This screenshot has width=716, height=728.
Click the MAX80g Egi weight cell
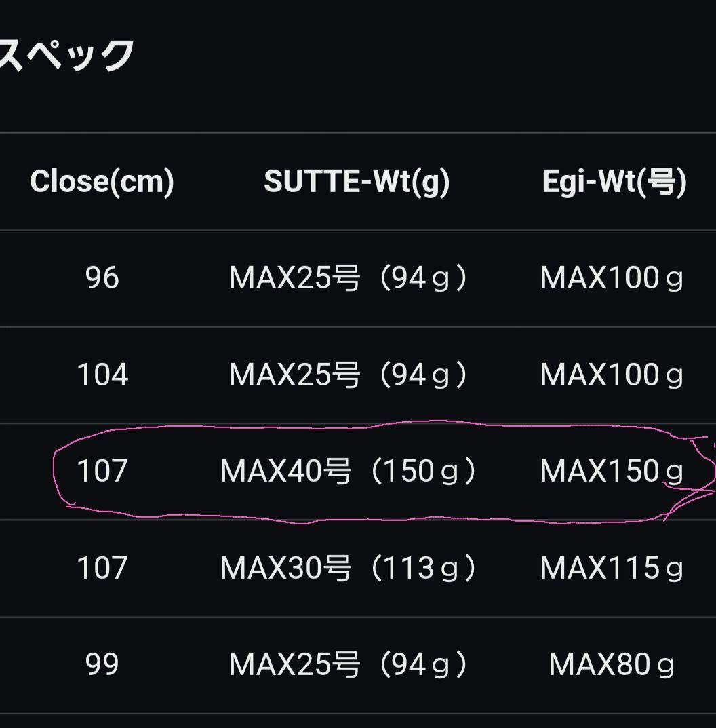[612, 665]
